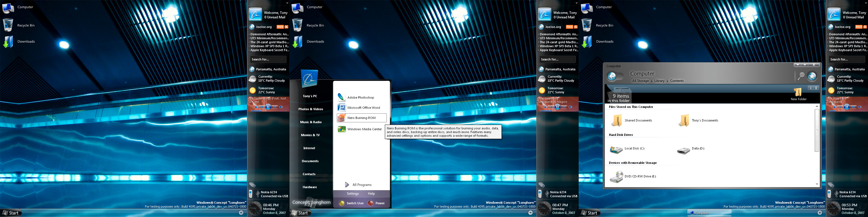This screenshot has height=217, width=868.
Task: Open Contacts from the Start menu list
Action: pyautogui.click(x=309, y=174)
